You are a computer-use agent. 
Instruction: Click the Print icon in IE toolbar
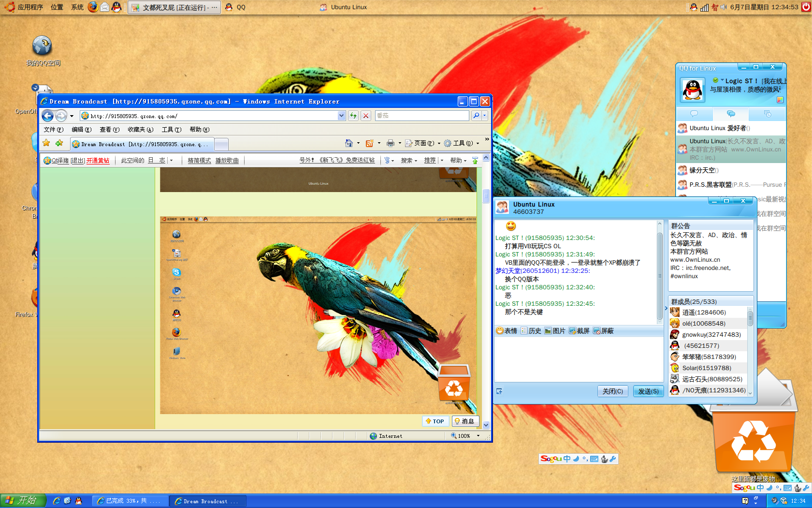click(391, 143)
